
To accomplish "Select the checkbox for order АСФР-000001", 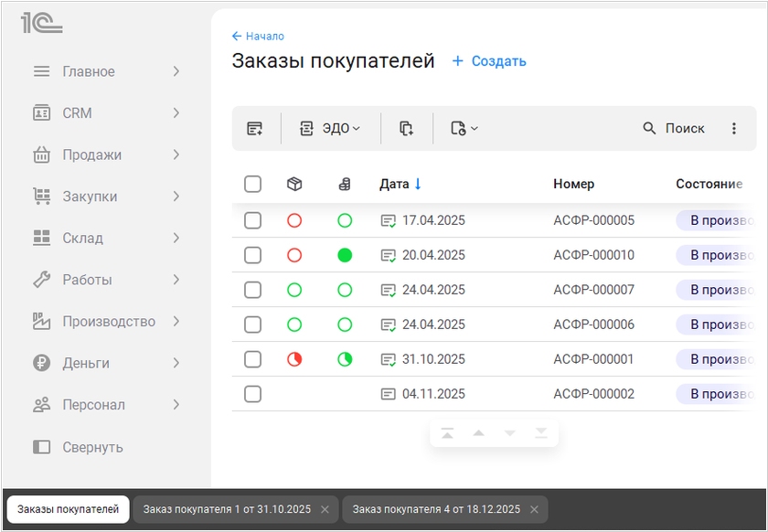I will point(253,359).
